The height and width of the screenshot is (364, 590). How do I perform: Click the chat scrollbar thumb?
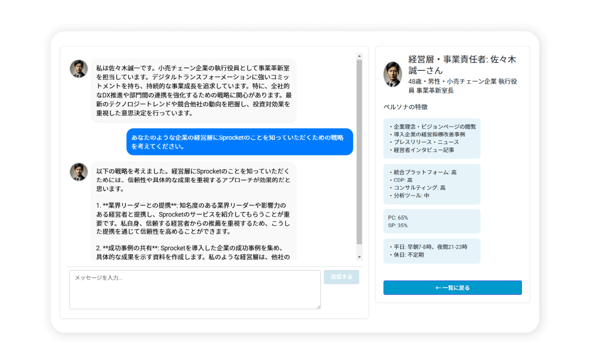(360, 152)
